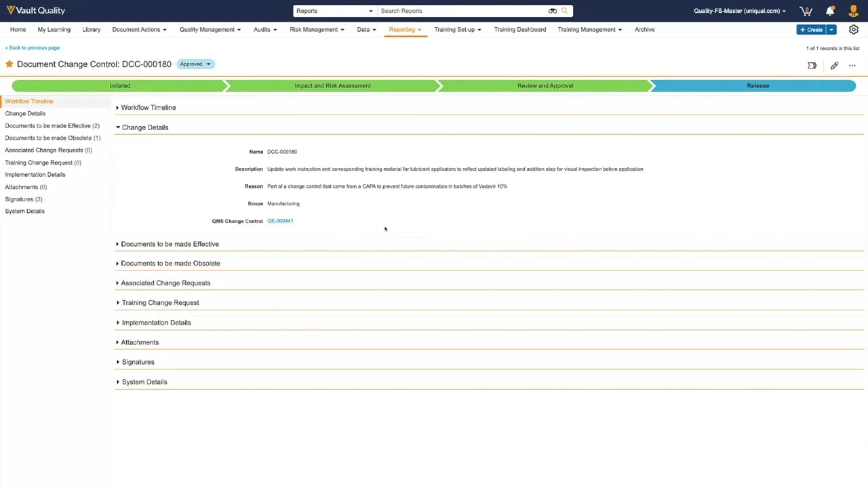The width and height of the screenshot is (868, 488).
Task: Open the Training Set-up menu
Action: point(458,30)
